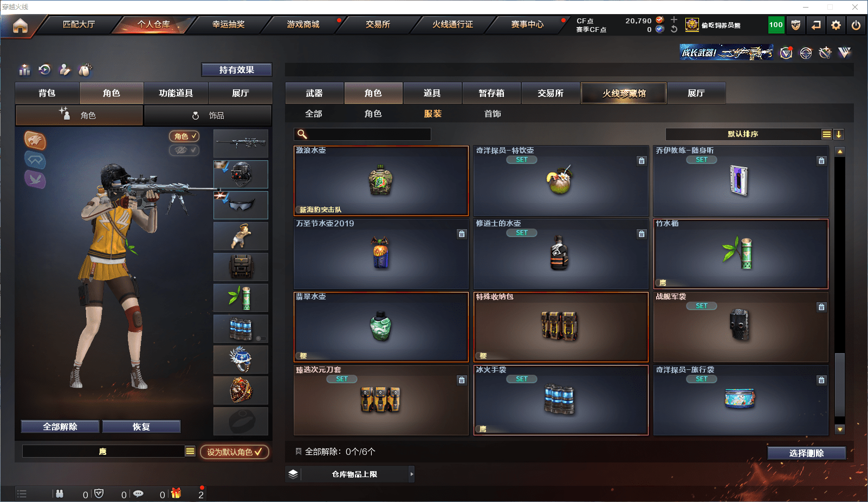Delete 万圣节水壶2019 using its trash icon

(462, 234)
